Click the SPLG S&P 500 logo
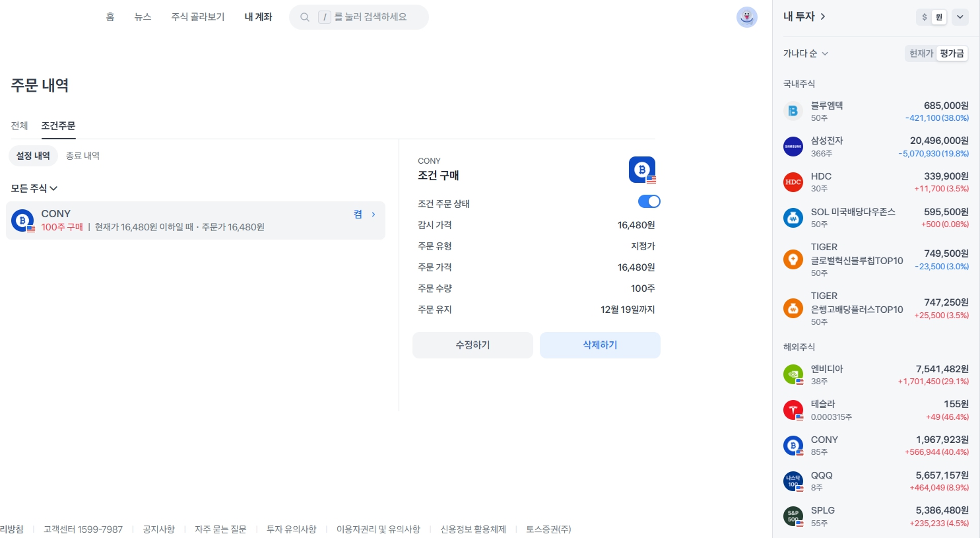The height and width of the screenshot is (538, 980). 793,516
